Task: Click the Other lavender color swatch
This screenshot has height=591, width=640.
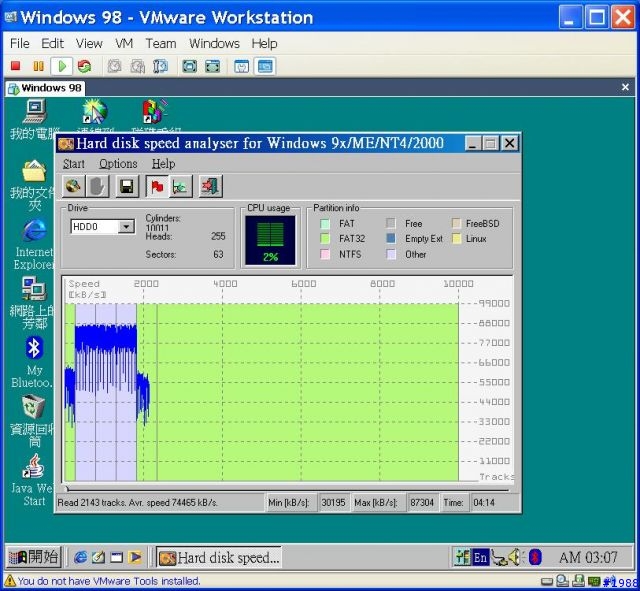Action: pos(391,254)
